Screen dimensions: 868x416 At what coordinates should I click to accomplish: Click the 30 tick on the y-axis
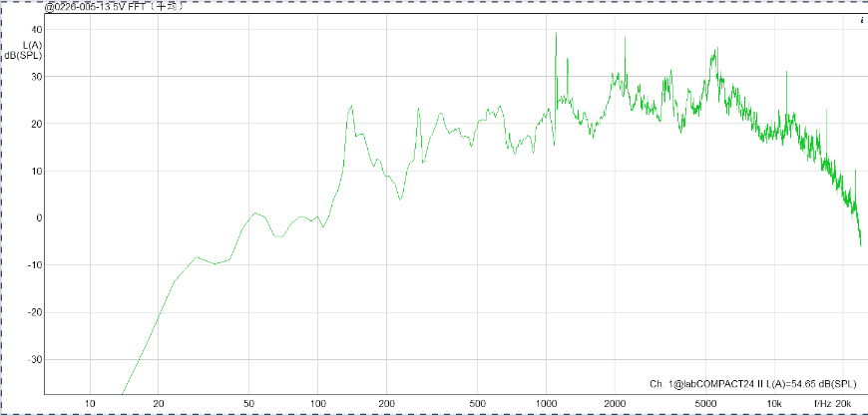coord(36,77)
